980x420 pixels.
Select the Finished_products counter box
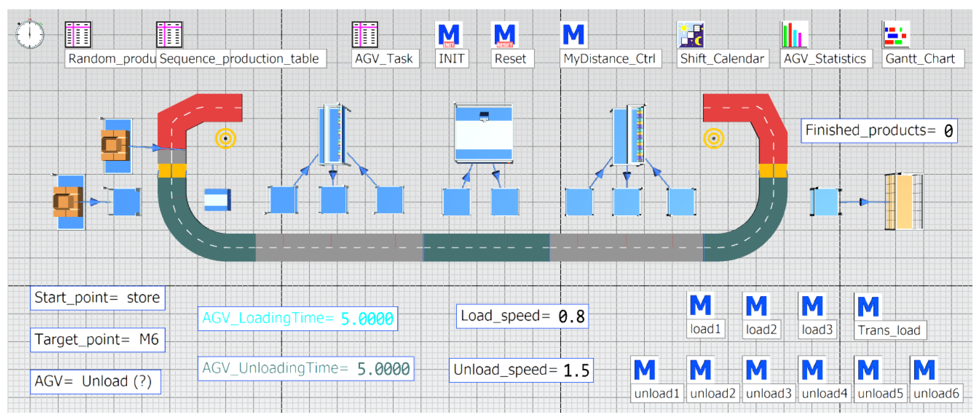(879, 131)
